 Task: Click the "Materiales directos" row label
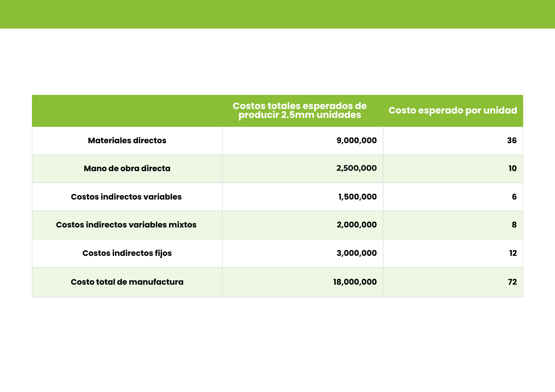127,141
